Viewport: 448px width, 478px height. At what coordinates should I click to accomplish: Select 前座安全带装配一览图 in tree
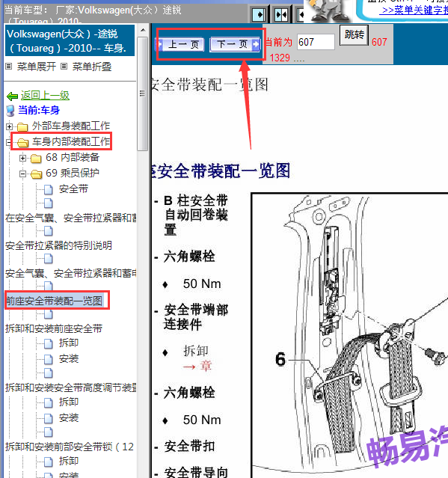click(x=54, y=301)
